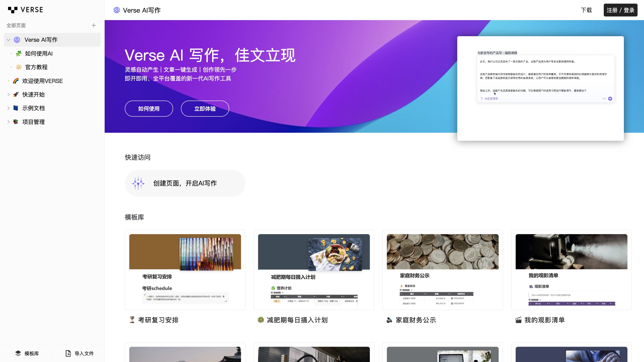
Task: Open the 模板库 via its bottom icon
Action: pos(18,353)
